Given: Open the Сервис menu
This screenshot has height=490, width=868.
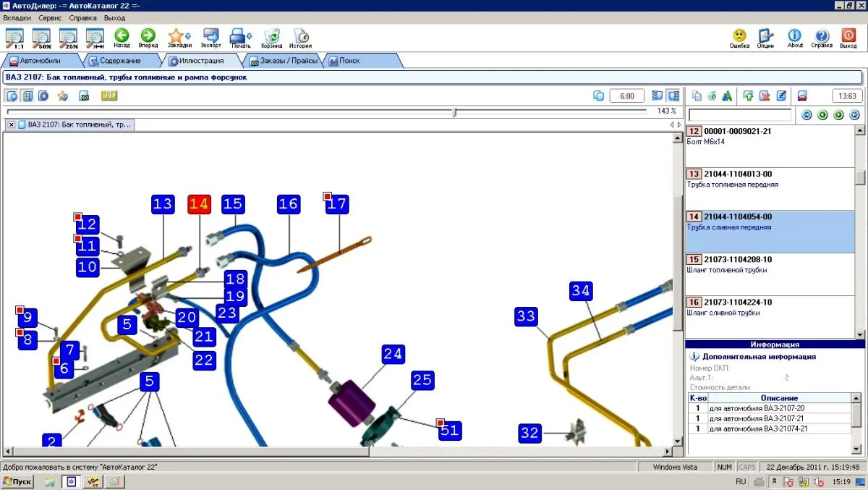Looking at the screenshot, I should tap(50, 17).
